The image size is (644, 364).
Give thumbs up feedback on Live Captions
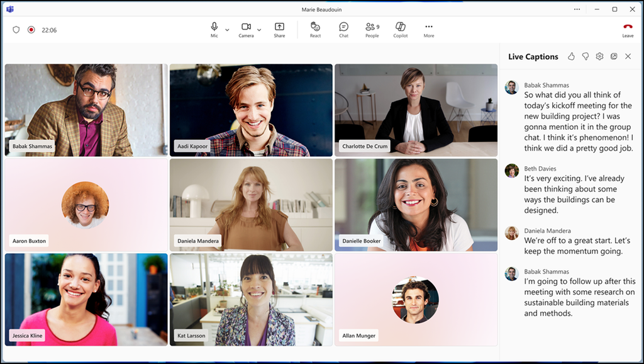571,56
